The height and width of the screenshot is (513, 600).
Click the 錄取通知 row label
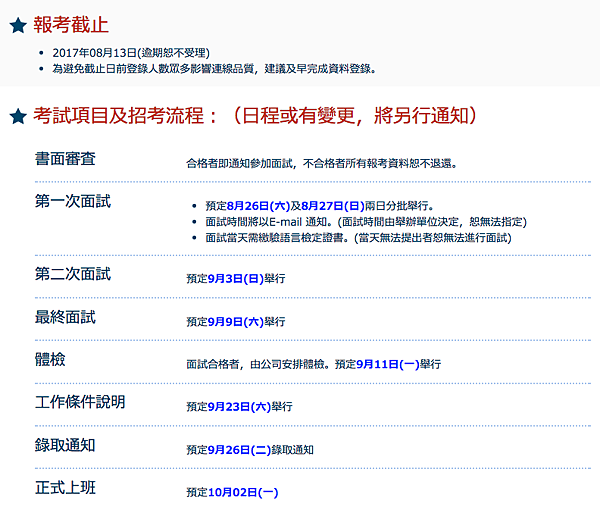(x=65, y=445)
